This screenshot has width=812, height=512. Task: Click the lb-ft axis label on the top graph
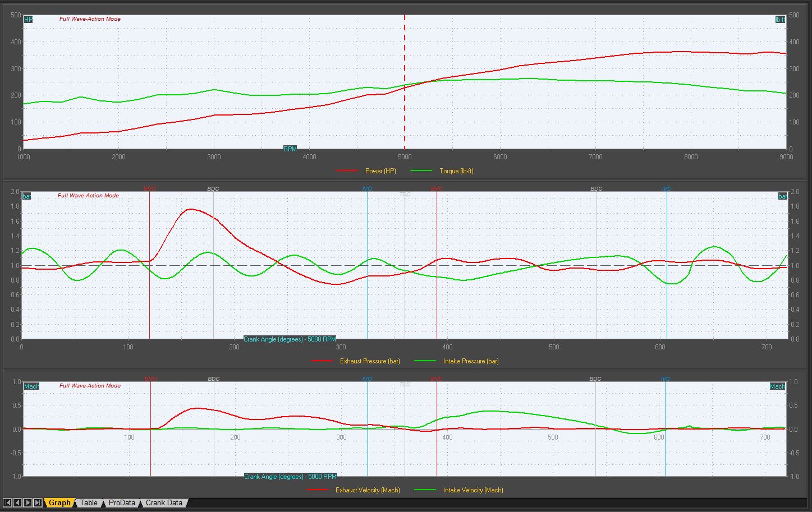pyautogui.click(x=780, y=20)
